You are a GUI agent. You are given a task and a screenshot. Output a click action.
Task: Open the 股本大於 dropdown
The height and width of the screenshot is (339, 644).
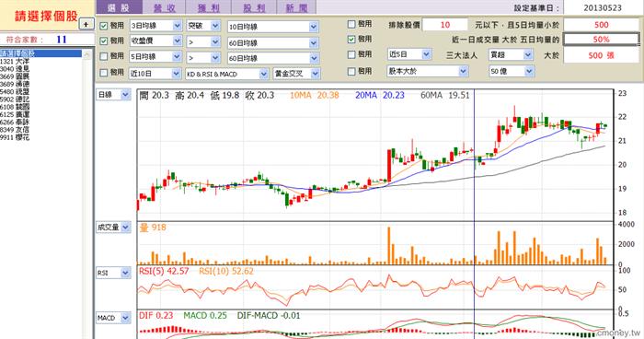[427, 71]
